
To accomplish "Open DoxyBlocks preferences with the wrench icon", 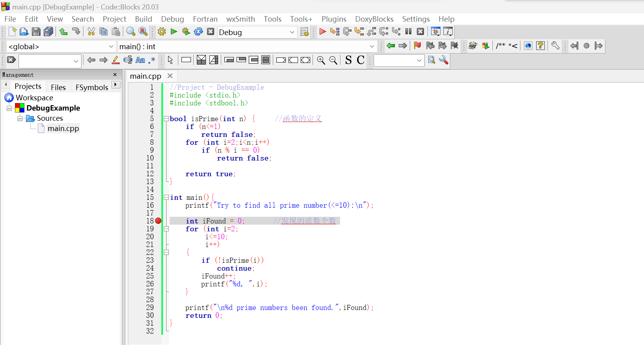I will click(x=555, y=46).
